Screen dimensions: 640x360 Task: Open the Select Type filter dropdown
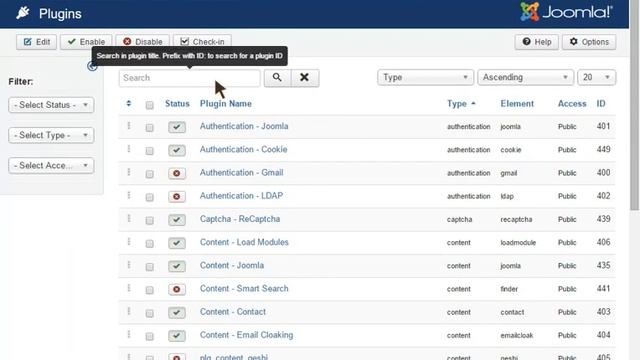51,135
